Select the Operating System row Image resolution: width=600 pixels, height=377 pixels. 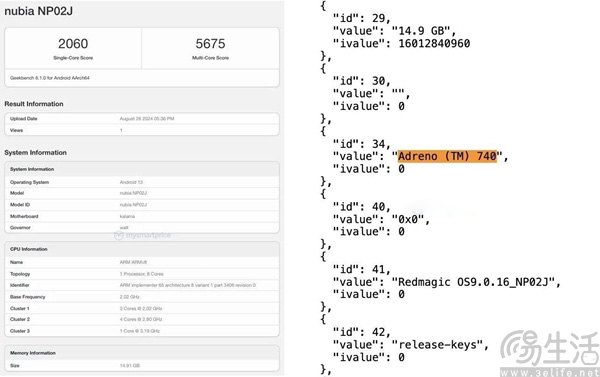pyautogui.click(x=142, y=182)
